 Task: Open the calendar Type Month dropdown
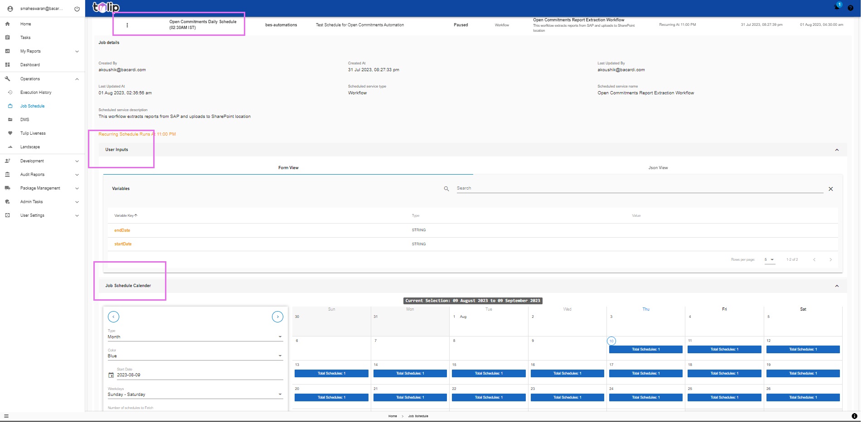(x=195, y=337)
